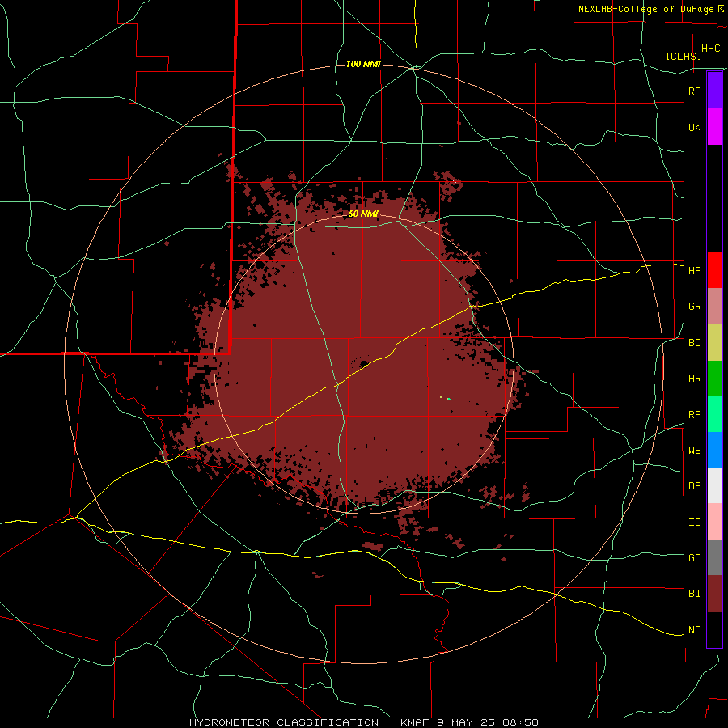
Task: Click the 50 NMI range ring label
Action: [363, 214]
